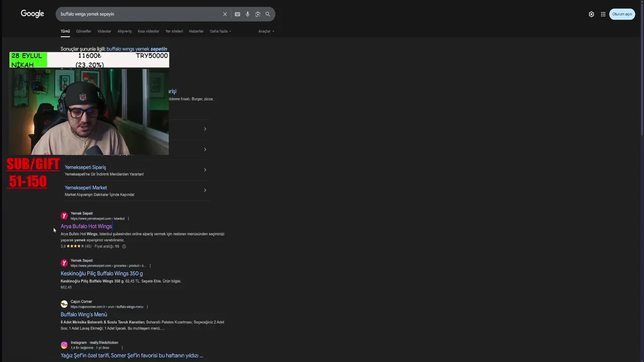Open Google settings gear

point(591,14)
